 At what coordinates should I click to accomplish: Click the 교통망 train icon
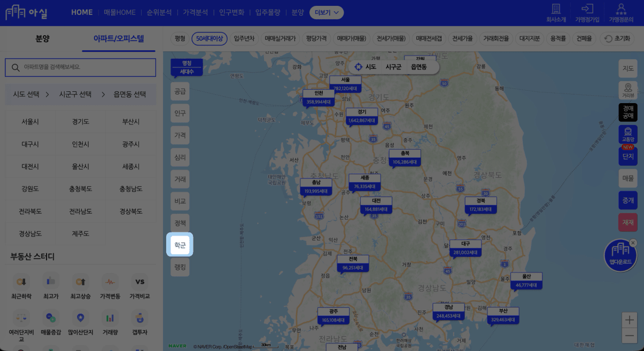(628, 134)
